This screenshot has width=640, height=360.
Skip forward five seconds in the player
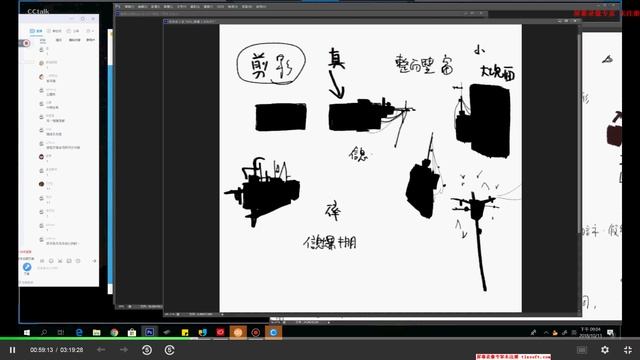point(169,350)
